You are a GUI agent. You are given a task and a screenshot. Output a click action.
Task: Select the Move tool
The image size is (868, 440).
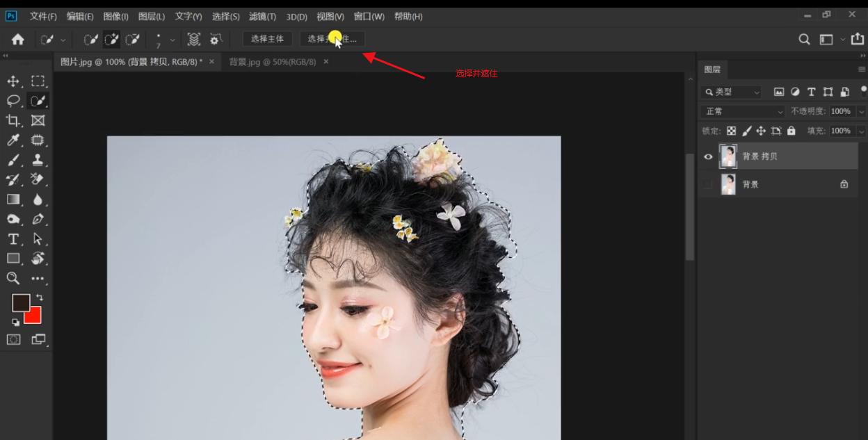point(13,80)
